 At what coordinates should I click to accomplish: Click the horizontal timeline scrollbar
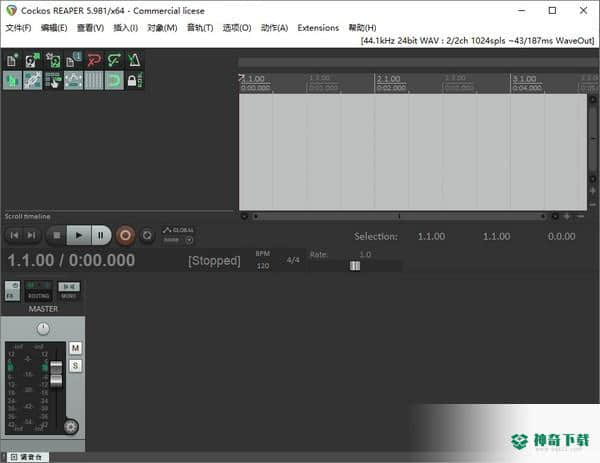399,217
